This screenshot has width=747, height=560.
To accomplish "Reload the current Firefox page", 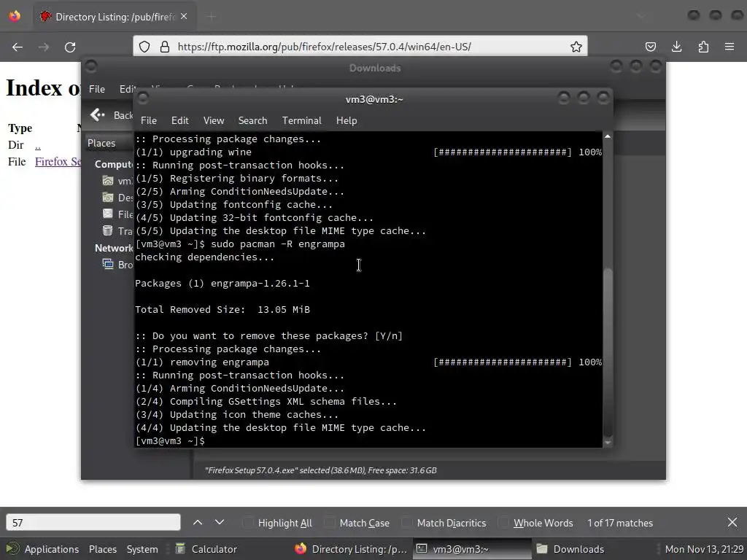I will [x=70, y=47].
